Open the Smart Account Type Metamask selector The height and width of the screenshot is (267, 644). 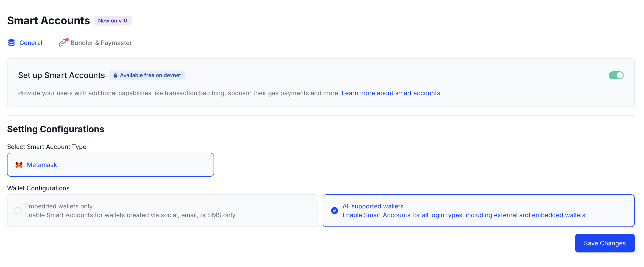110,165
